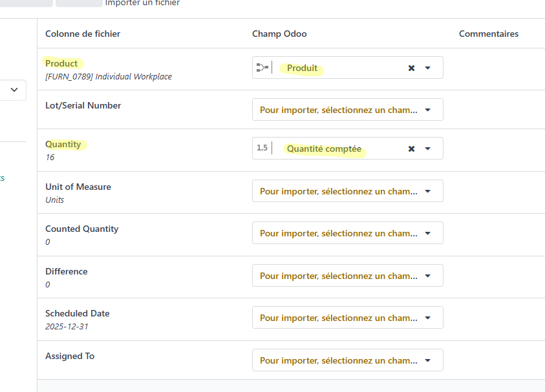Click the '[FURN_0789] Individual Workplace' sample value

tap(109, 76)
